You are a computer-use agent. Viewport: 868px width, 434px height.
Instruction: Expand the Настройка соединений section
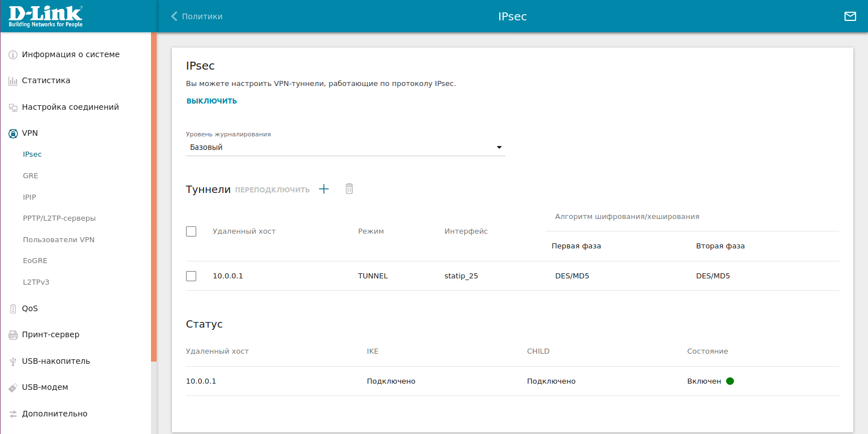(70, 107)
